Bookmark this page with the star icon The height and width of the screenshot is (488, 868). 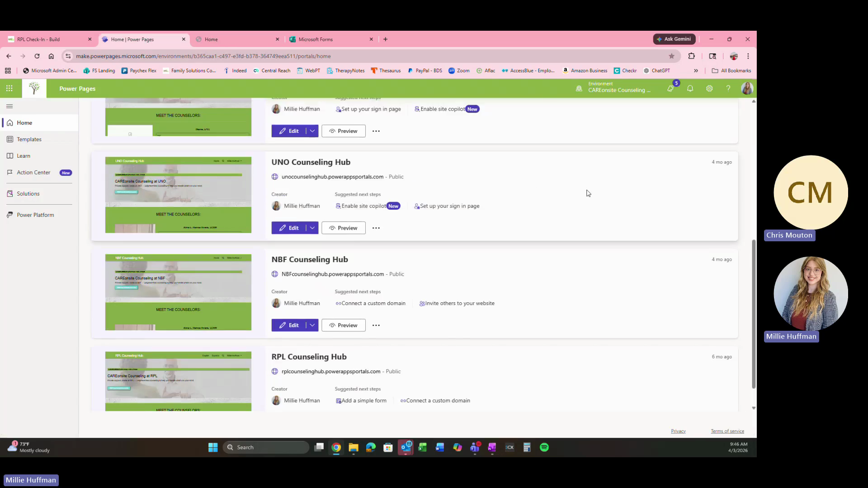[671, 56]
